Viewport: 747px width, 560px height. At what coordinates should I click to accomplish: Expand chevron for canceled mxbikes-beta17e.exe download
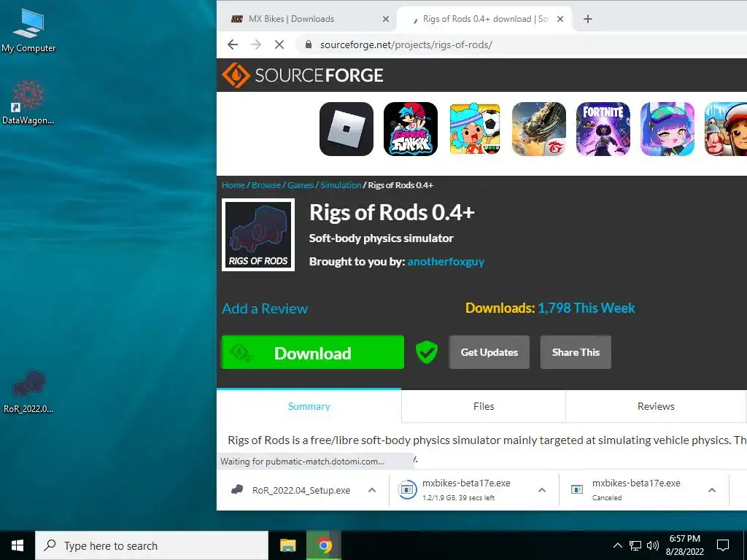coord(712,490)
